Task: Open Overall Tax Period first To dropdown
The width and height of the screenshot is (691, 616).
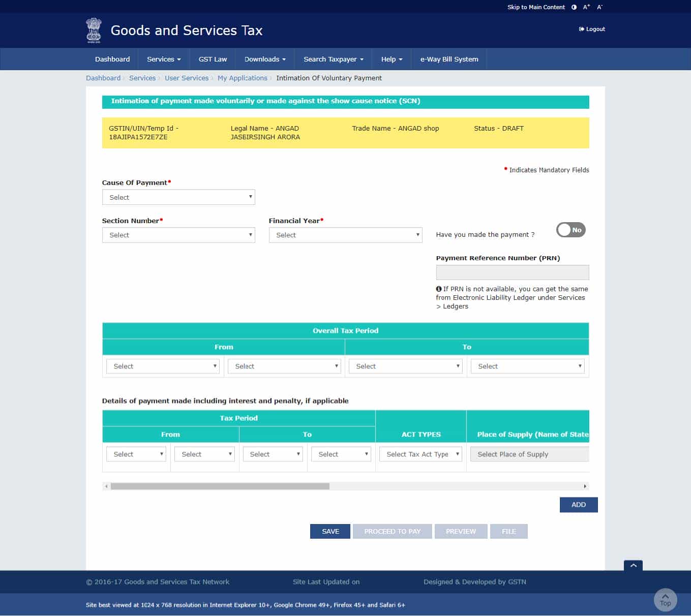Action: click(406, 366)
